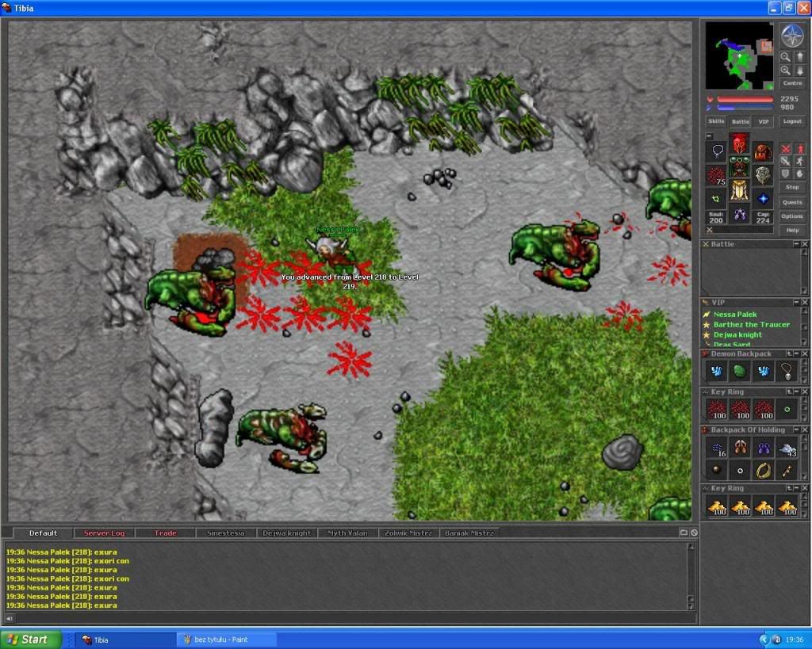Click the blue mana bar
Image resolution: width=812 pixels, height=649 pixels.
point(745,108)
